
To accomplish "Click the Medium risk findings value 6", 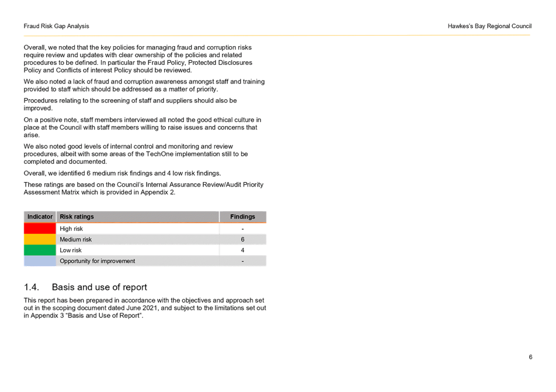I will (242, 239).
